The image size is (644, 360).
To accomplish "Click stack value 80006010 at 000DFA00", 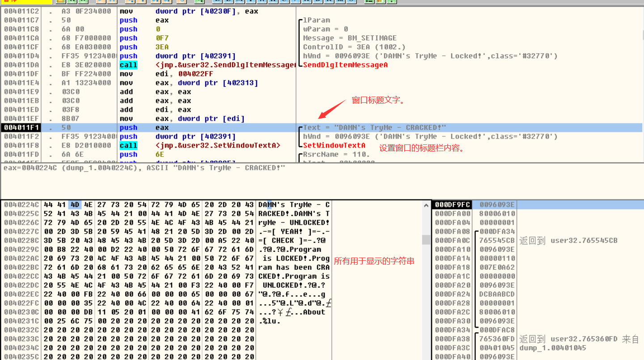I will (x=497, y=214).
